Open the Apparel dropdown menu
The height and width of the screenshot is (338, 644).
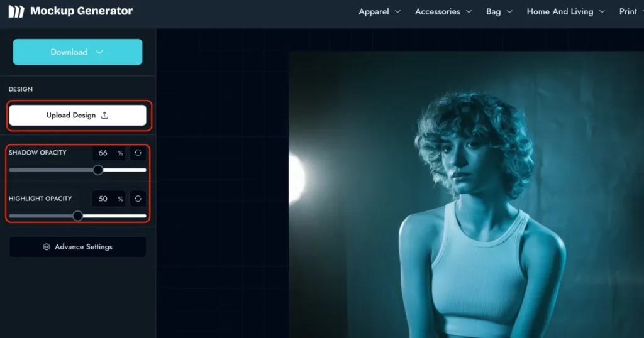point(379,12)
